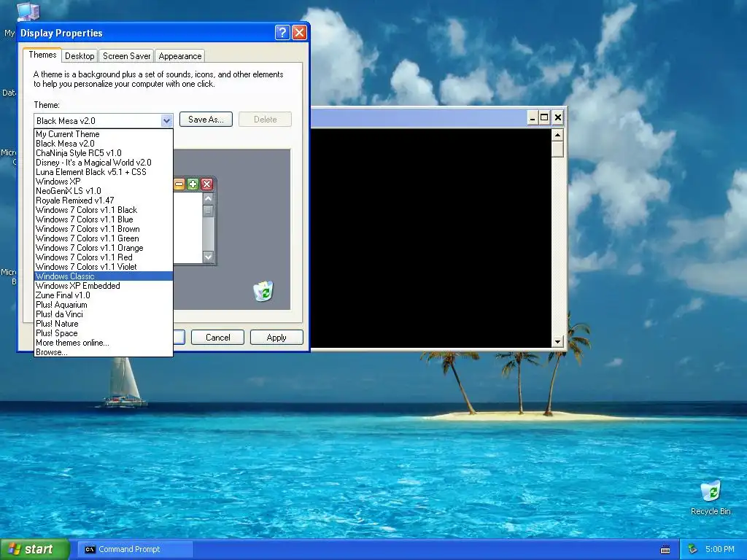Click the preview list scroll-up arrow
This screenshot has width=747, height=560.
click(208, 198)
